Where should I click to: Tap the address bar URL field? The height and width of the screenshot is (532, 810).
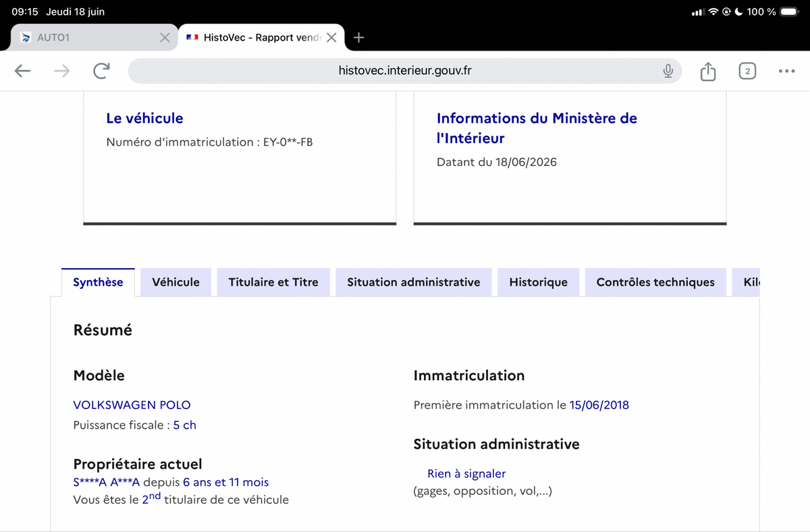(405, 71)
